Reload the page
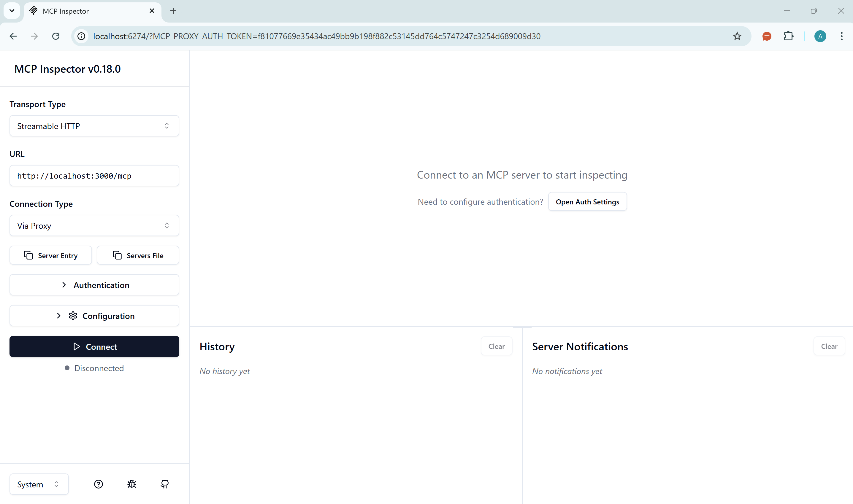Screen dimensions: 853x504 [x=56, y=36]
